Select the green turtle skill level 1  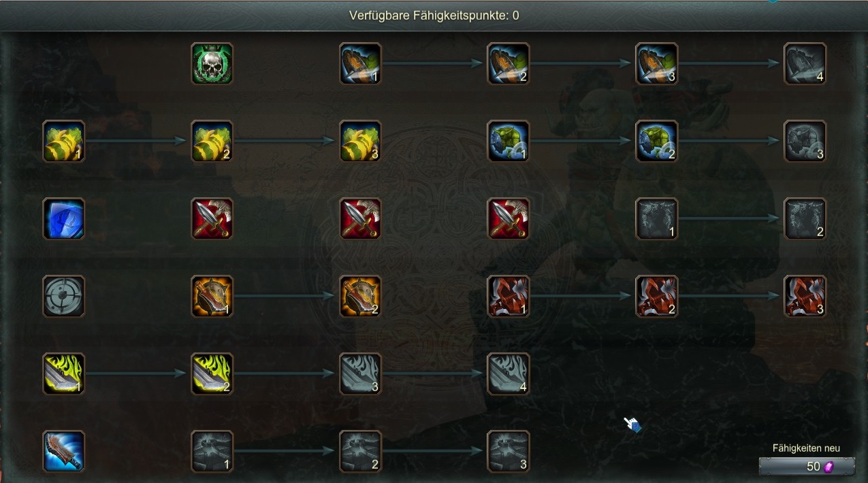(x=509, y=141)
